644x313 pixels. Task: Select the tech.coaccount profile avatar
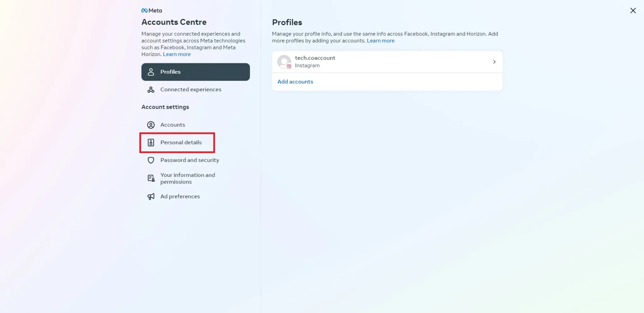[x=284, y=62]
